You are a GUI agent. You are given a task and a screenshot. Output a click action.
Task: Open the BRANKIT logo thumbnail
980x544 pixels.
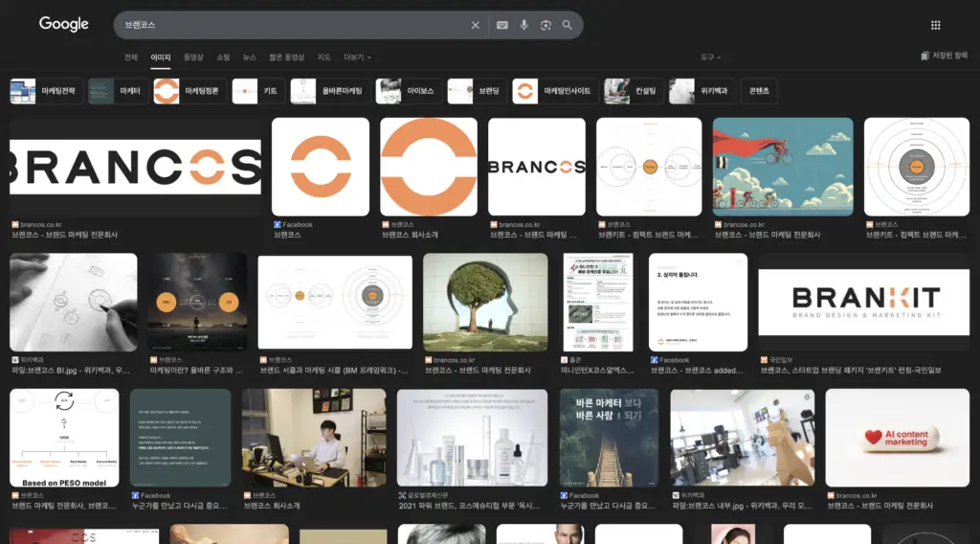(864, 302)
